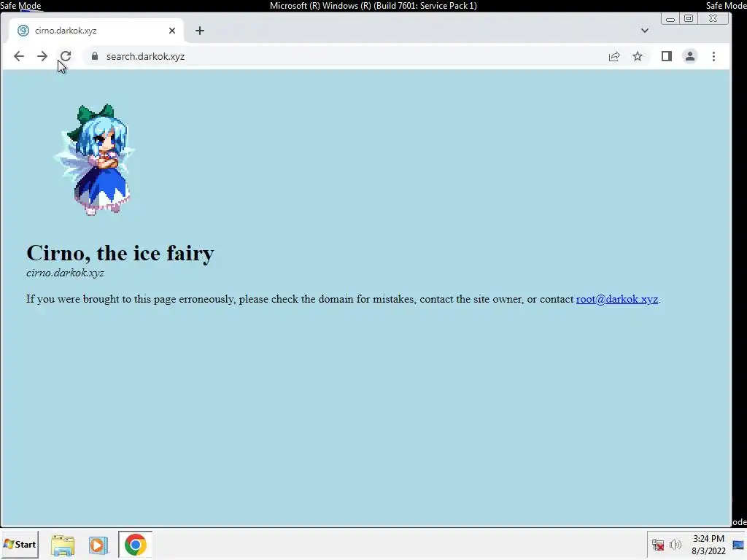
Task: Reload the current page
Action: click(x=66, y=56)
